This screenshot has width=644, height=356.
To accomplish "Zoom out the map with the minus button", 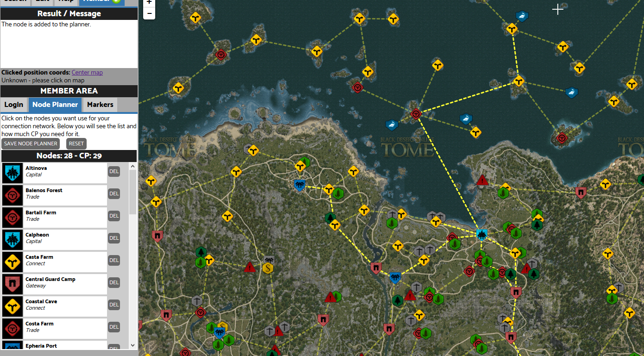I will tap(149, 13).
